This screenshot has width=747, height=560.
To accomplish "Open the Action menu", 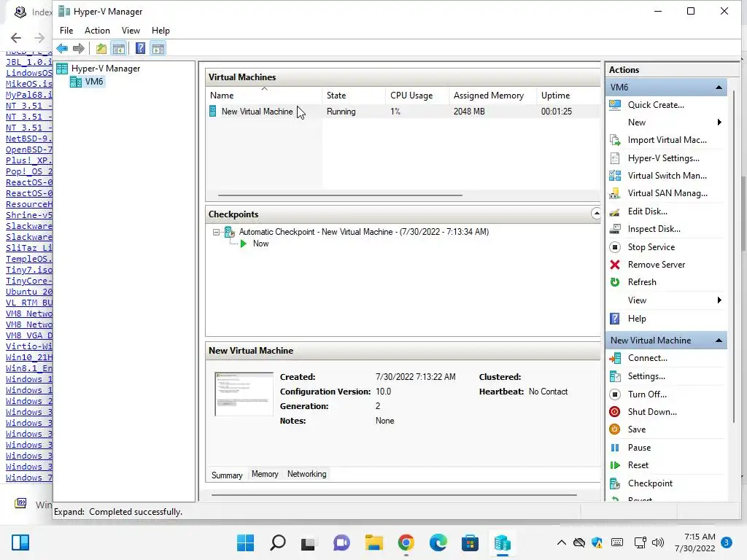I will 97,31.
